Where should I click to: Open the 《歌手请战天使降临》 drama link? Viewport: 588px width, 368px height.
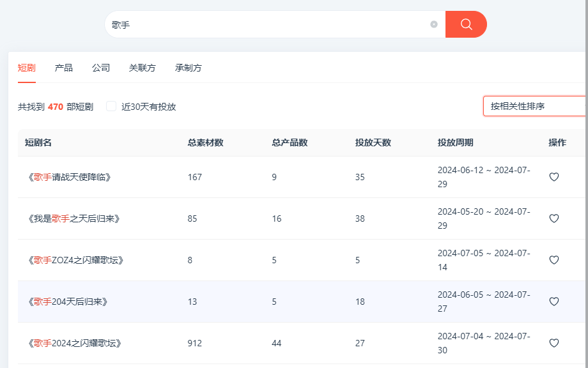[x=70, y=177]
